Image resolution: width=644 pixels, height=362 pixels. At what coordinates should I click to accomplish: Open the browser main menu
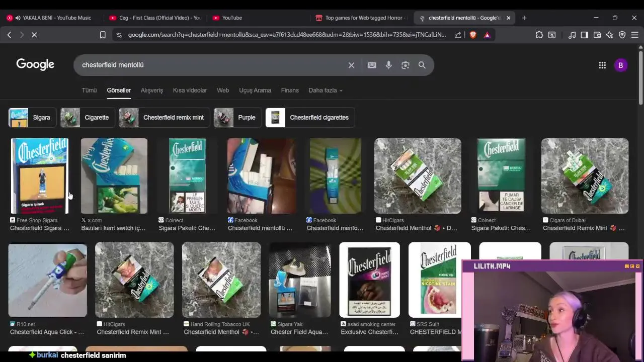[635, 35]
